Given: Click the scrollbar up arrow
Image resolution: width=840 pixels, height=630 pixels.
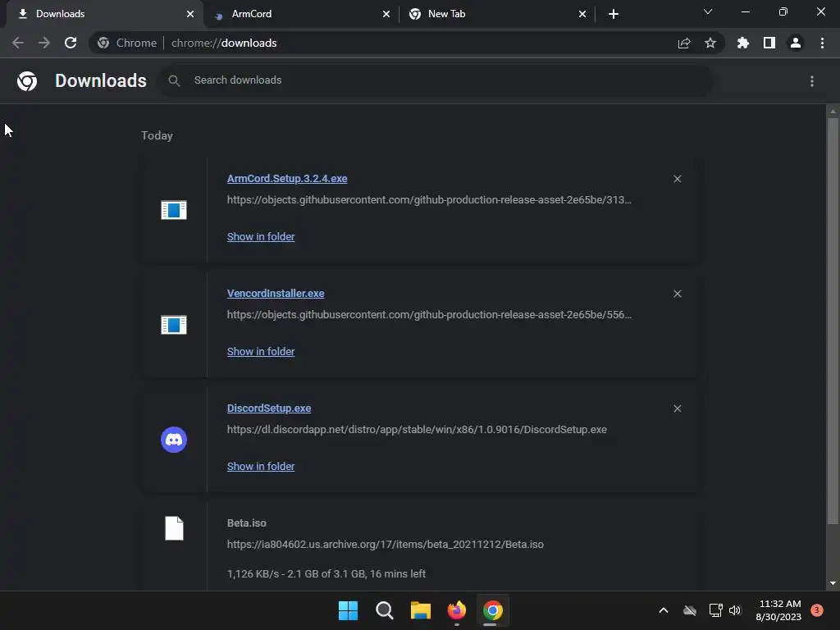Looking at the screenshot, I should click(x=833, y=112).
